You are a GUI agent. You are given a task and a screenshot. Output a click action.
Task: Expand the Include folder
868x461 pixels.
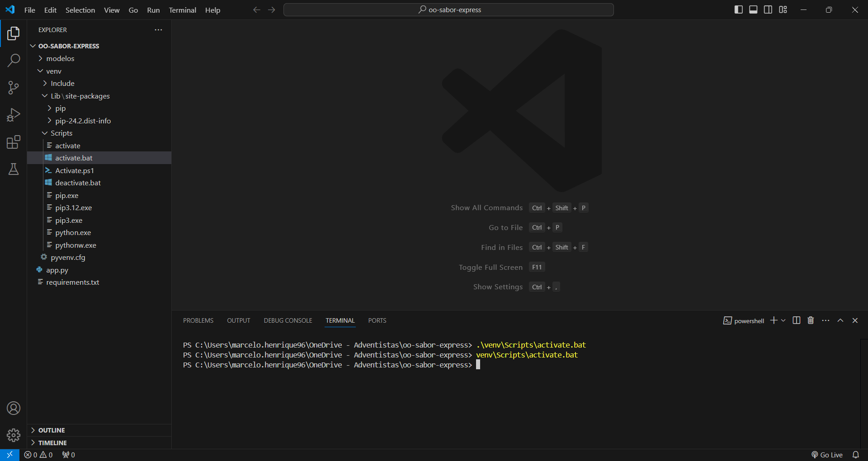(99, 83)
